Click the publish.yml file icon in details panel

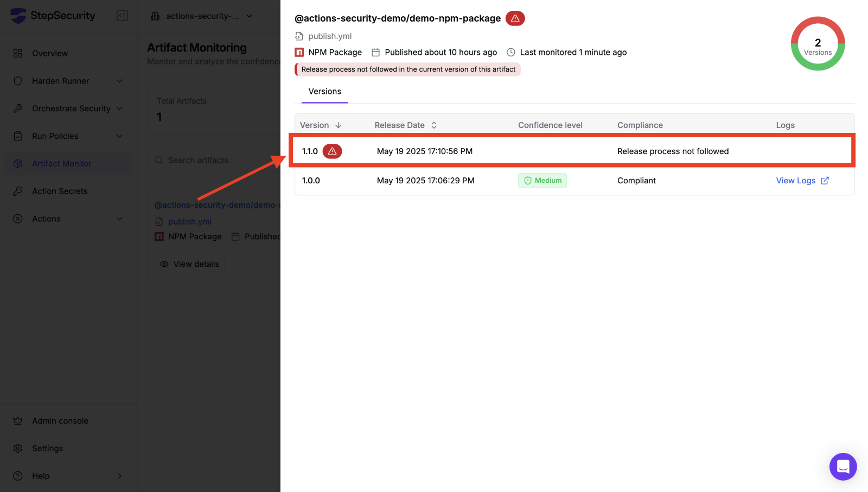click(x=299, y=36)
